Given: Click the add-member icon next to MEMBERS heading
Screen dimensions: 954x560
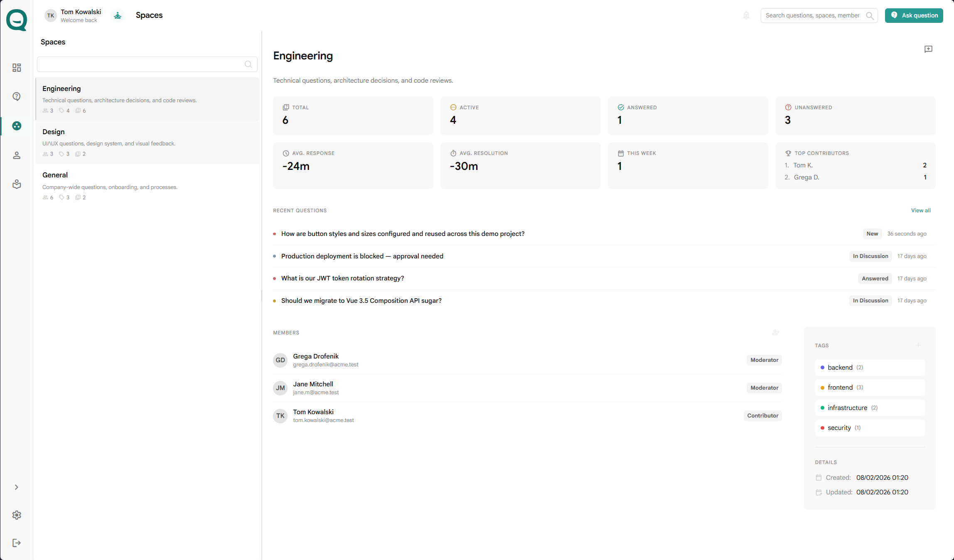Looking at the screenshot, I should pos(775,332).
